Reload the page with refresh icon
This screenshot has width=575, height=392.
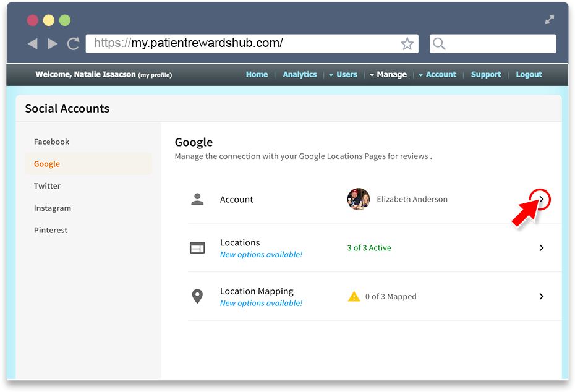74,44
